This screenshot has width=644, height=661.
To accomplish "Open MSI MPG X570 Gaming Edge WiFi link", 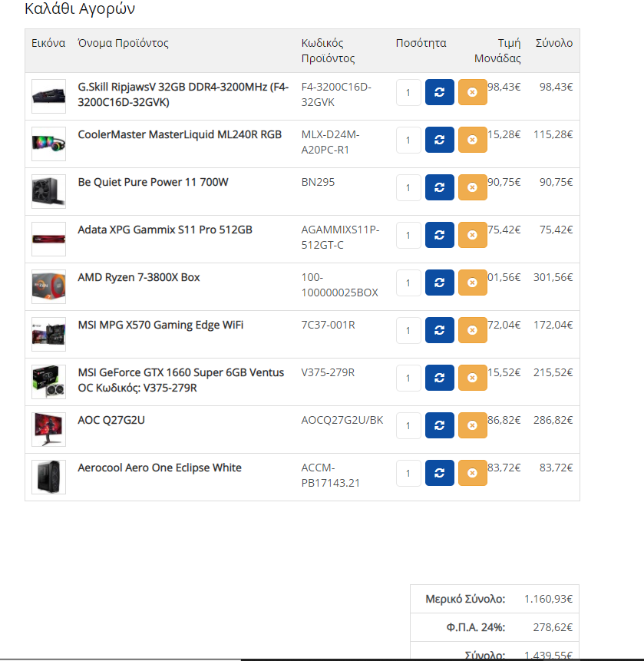I will [x=160, y=325].
